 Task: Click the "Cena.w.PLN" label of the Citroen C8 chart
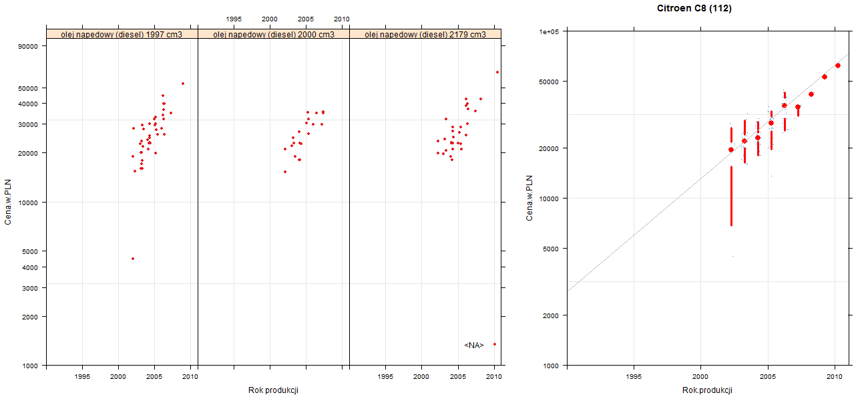click(x=529, y=198)
